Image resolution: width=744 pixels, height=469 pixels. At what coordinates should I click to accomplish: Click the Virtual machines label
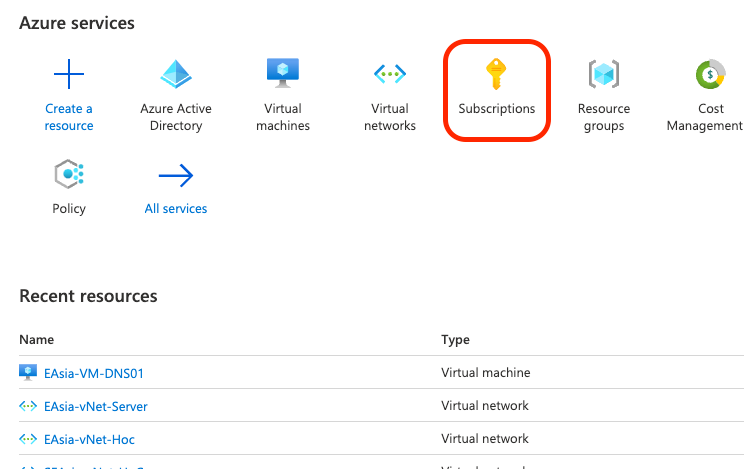pos(283,117)
